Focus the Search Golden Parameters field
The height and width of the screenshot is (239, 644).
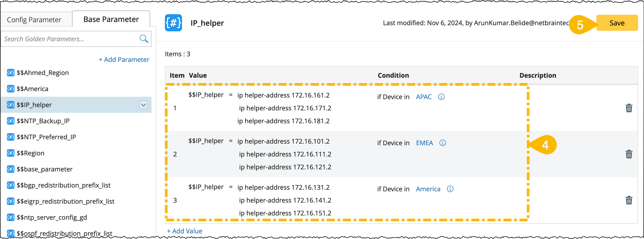click(70, 39)
